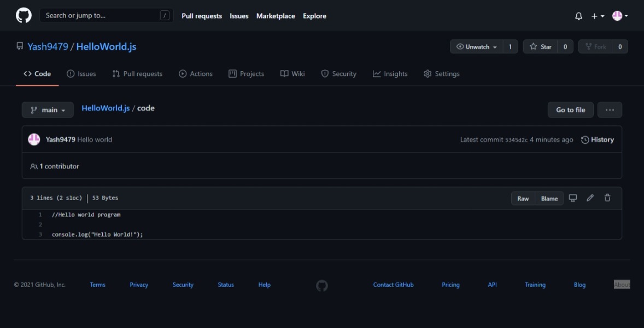Focus the Search or jump to field
Viewport: 644px width, 328px height.
[x=107, y=16]
